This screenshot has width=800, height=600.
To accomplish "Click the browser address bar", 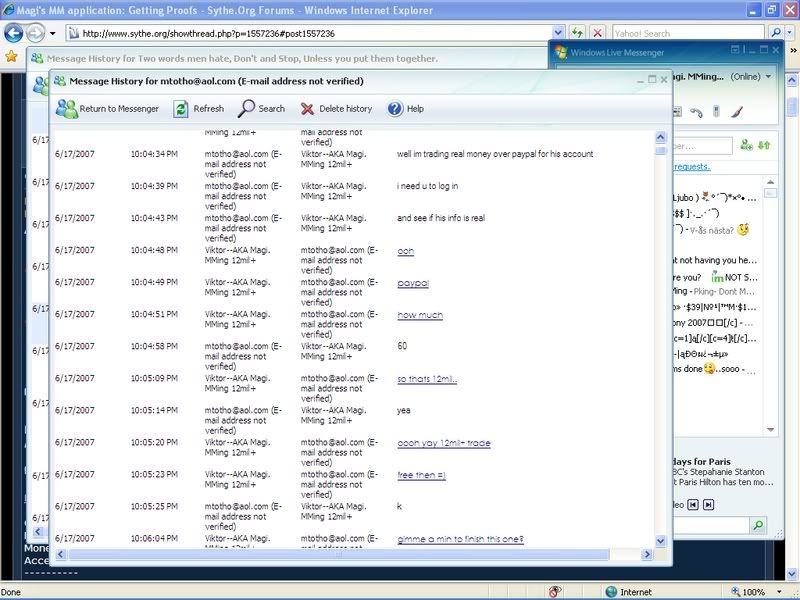I will point(310,34).
